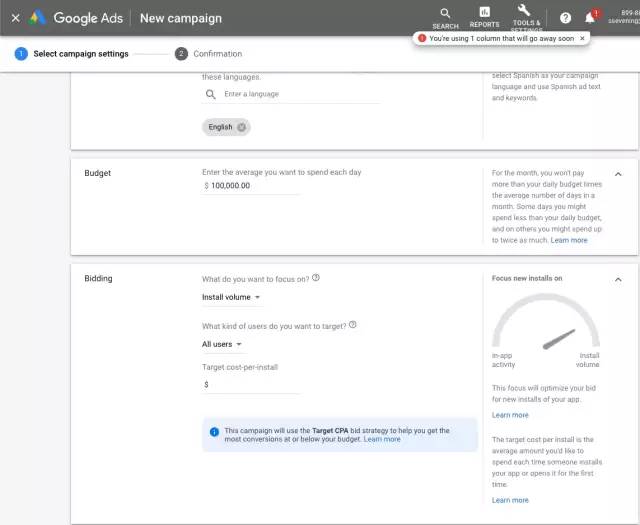Click the Google Ads logo
This screenshot has height=525, width=640.
(x=37, y=18)
